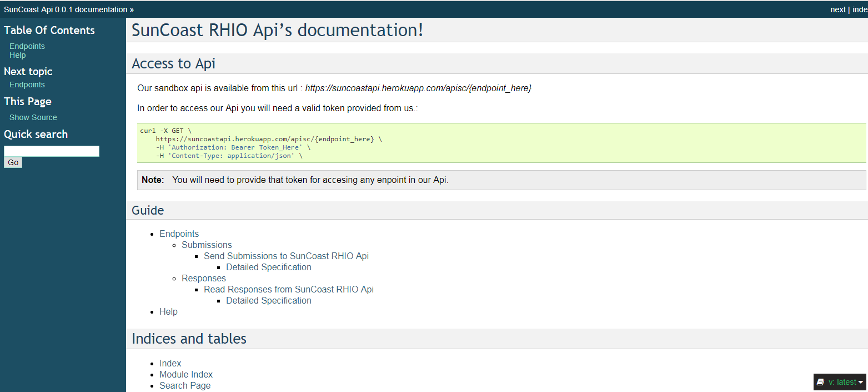Image resolution: width=868 pixels, height=392 pixels.
Task: Open the Responses guide link
Action: click(204, 279)
